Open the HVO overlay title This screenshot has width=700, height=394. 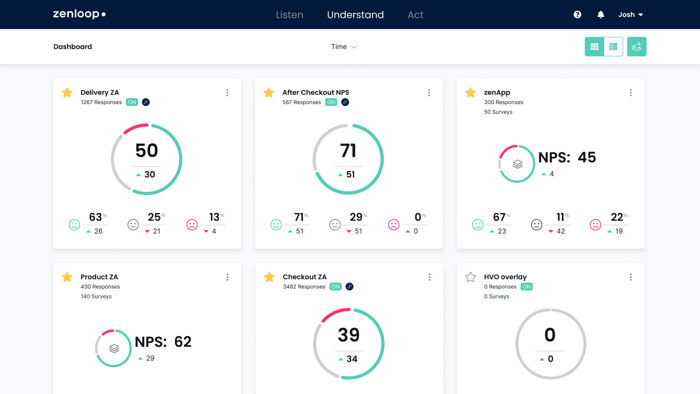click(x=505, y=277)
